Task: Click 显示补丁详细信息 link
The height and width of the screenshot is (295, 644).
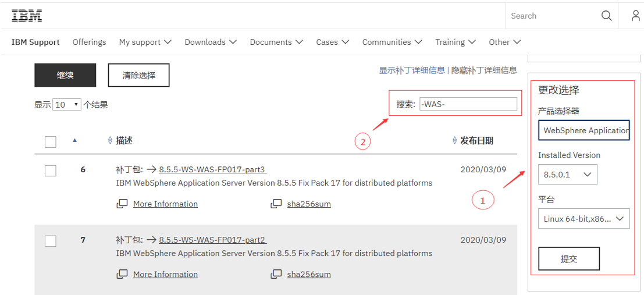Action: pos(412,70)
